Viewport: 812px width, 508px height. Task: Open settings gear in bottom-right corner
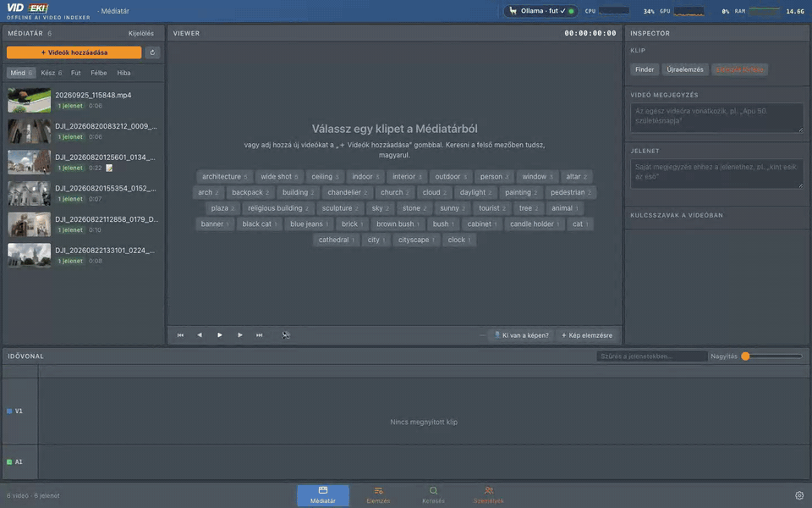click(799, 495)
